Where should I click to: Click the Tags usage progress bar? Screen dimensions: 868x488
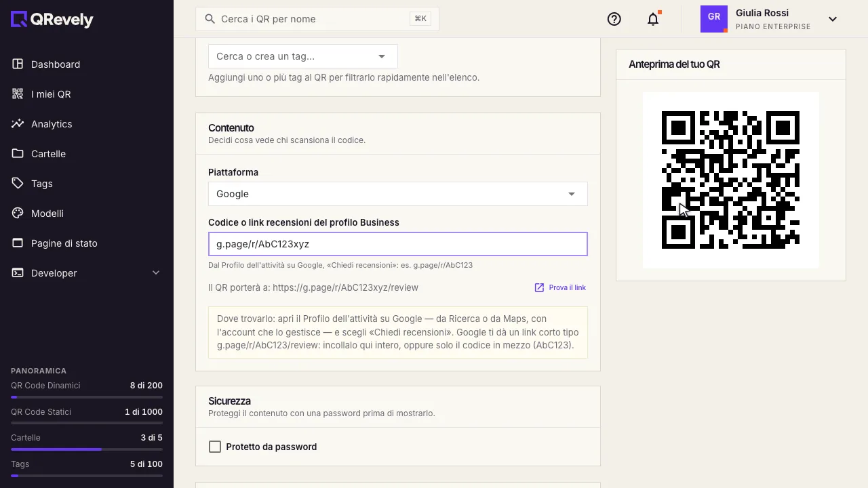pyautogui.click(x=87, y=476)
